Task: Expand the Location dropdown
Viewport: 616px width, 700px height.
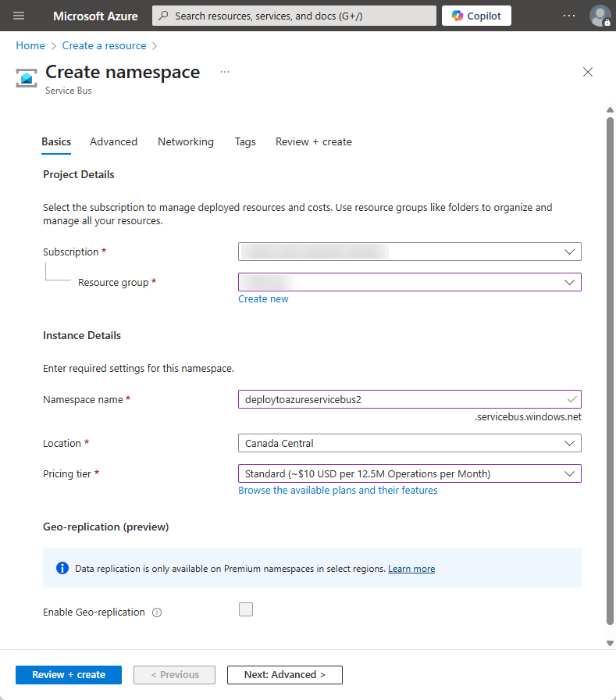Action: click(x=409, y=443)
